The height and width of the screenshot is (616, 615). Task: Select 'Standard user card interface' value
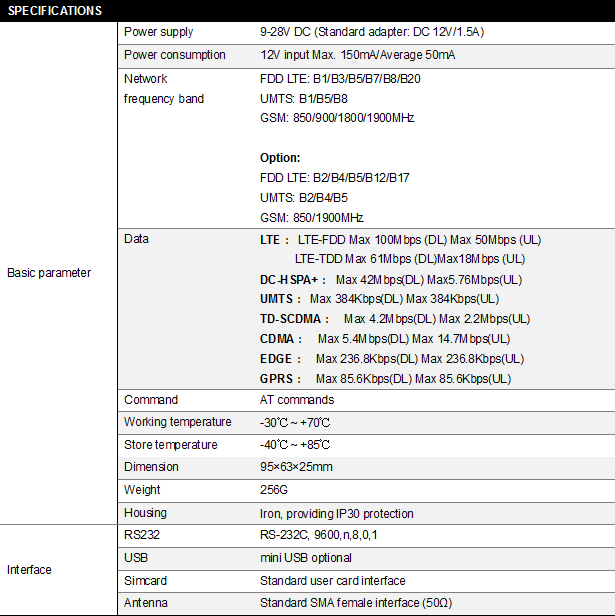pos(333,581)
